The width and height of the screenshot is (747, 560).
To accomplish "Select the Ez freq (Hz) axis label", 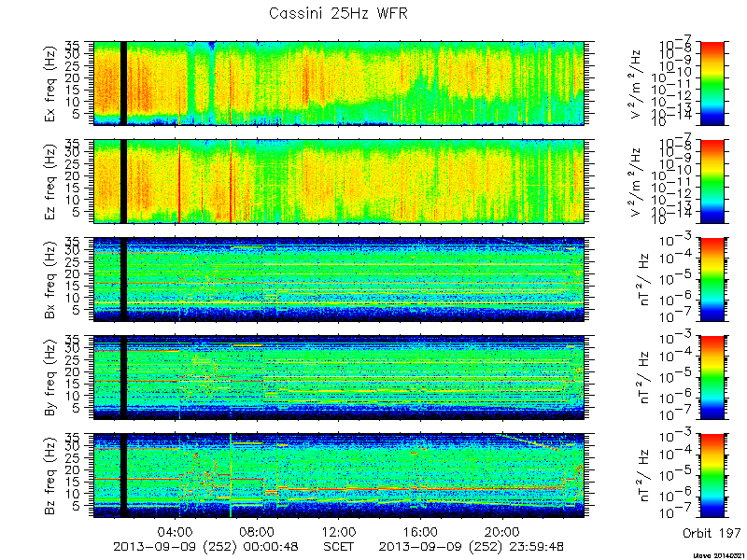I will (50, 182).
